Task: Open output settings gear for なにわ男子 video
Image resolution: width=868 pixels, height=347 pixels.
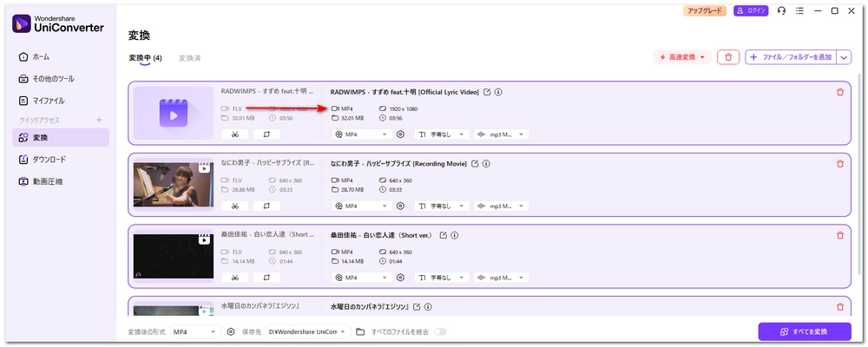Action: [400, 206]
